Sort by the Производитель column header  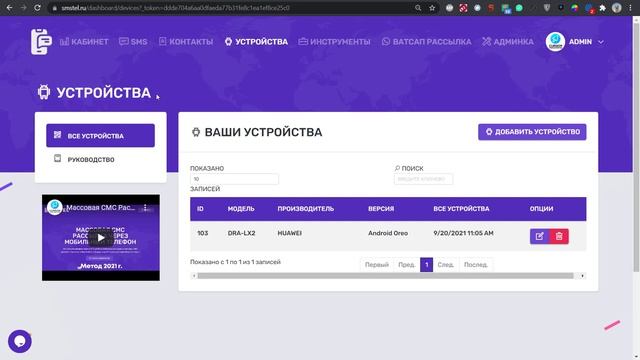[x=306, y=209]
